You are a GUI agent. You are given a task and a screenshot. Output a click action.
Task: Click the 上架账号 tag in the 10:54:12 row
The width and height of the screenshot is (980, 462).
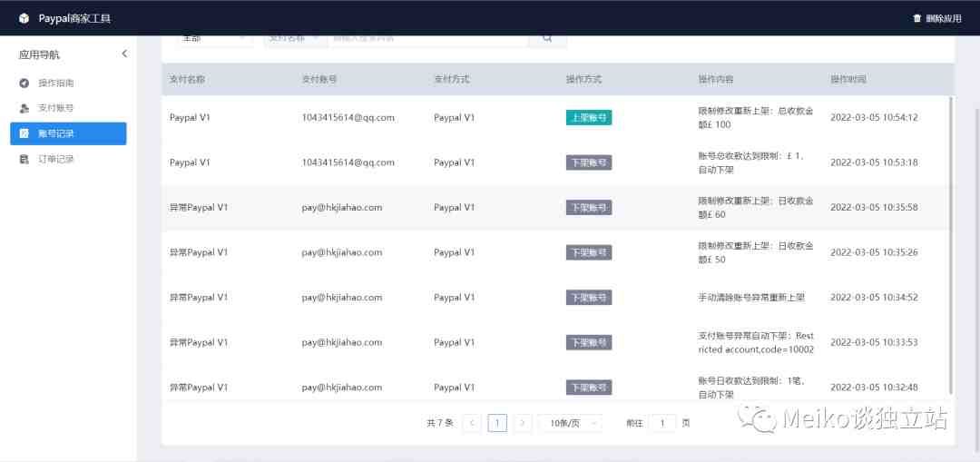click(x=589, y=117)
